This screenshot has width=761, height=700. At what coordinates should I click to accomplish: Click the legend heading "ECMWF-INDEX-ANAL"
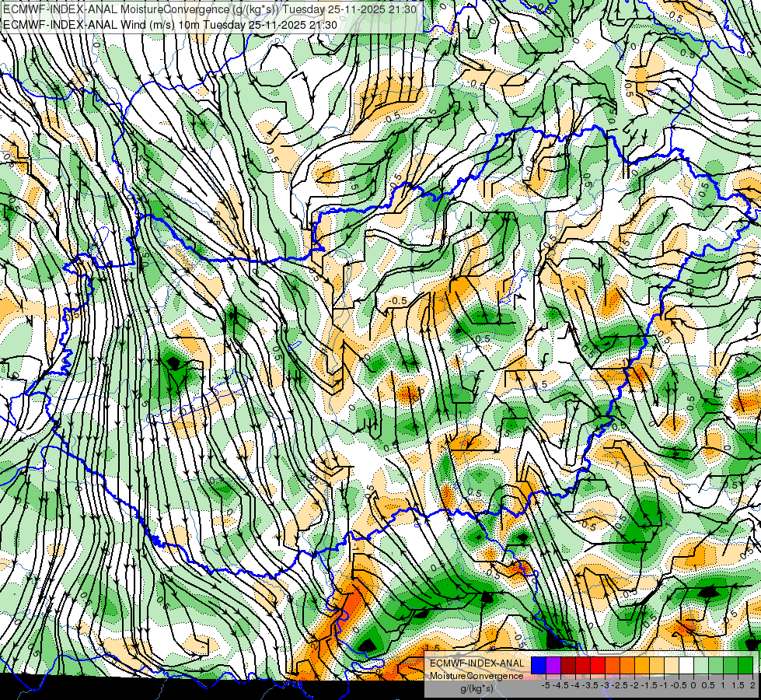click(x=477, y=663)
